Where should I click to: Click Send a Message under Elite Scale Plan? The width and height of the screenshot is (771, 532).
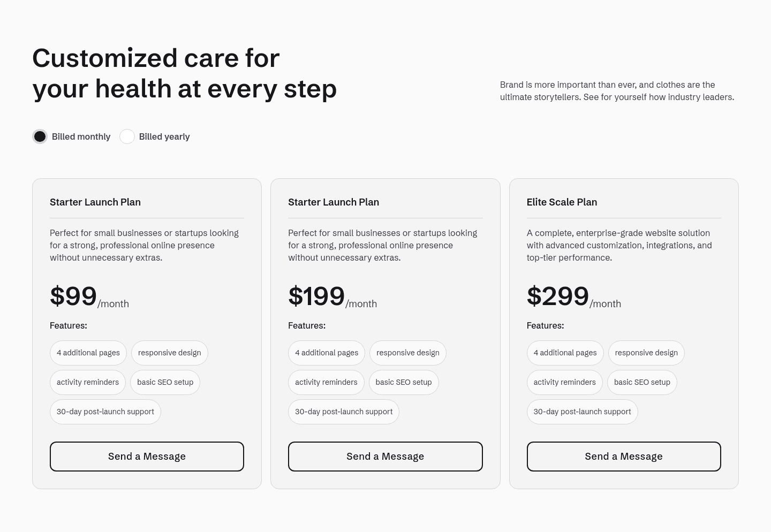(x=623, y=457)
